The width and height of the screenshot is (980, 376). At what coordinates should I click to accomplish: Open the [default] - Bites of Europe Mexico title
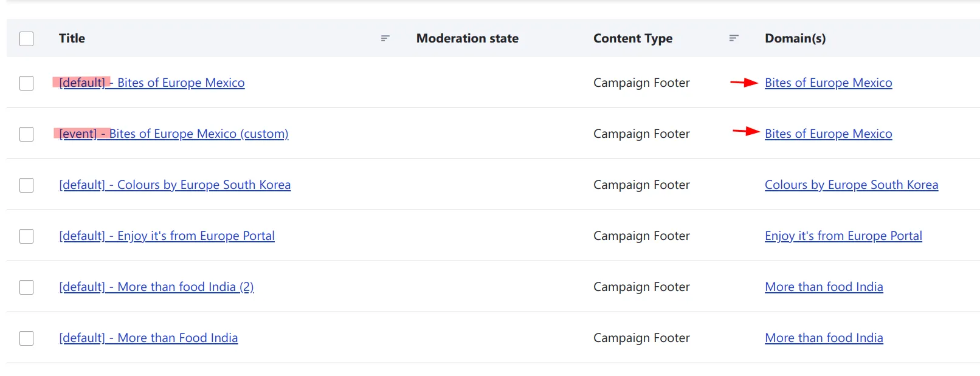[152, 83]
